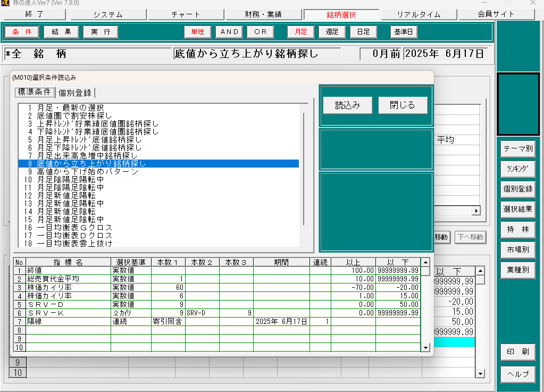Select condition 月足出来高急増中銘柄探し
Viewport: 544px width, 392px height.
coord(158,156)
